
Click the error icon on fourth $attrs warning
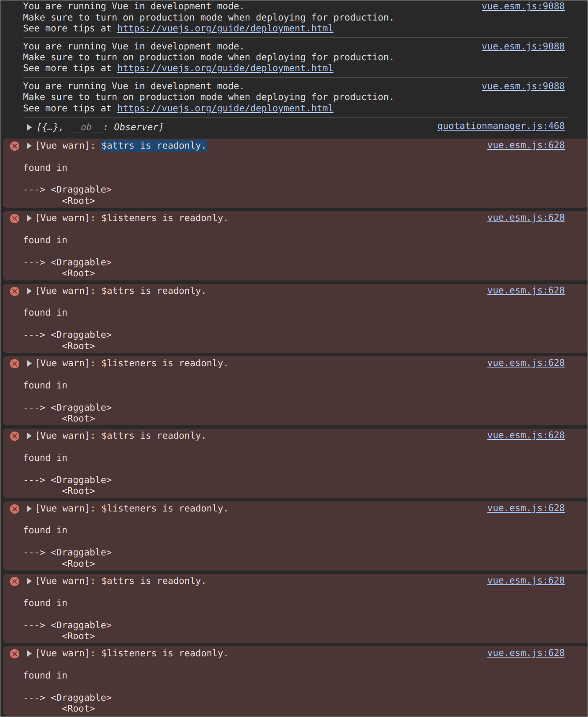click(15, 581)
